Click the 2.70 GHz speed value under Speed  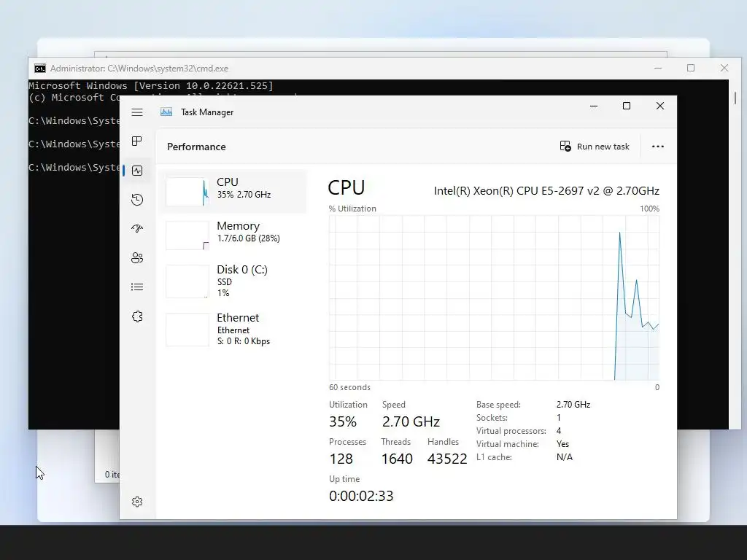click(411, 421)
